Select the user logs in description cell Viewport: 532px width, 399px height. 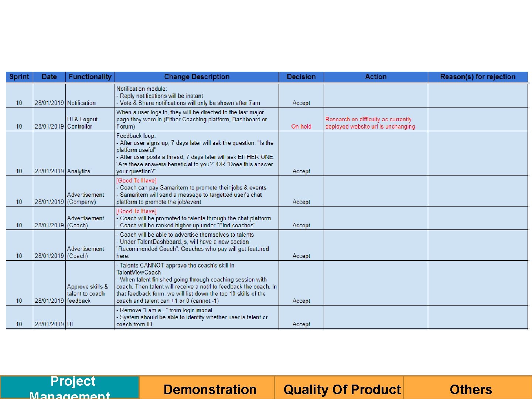[197, 119]
